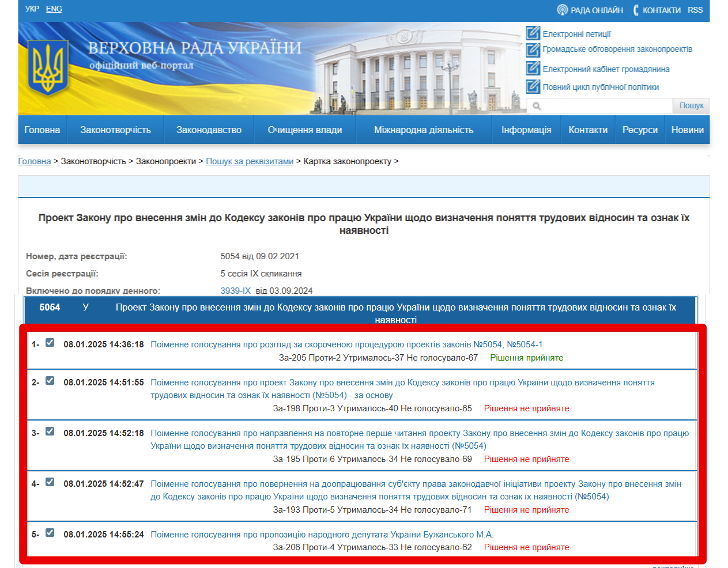Click the РАДА ОНЛАЙН broadcast icon
This screenshot has height=568, width=728.
(562, 10)
